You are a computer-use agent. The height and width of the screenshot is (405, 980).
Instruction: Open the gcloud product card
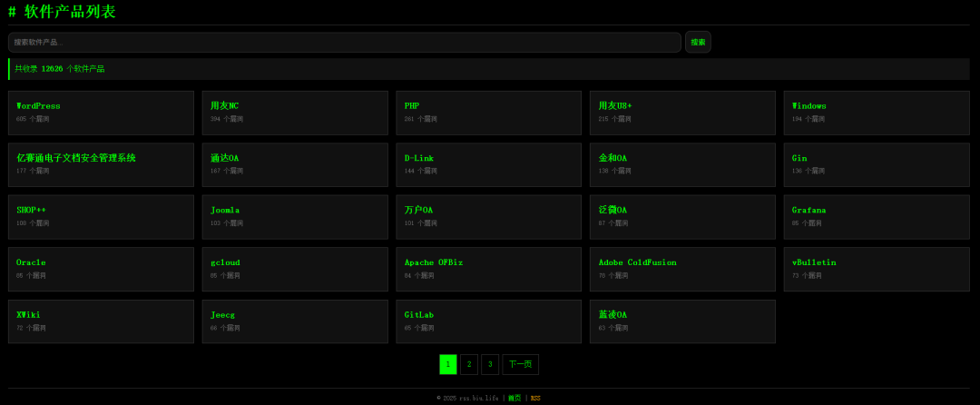coord(295,270)
